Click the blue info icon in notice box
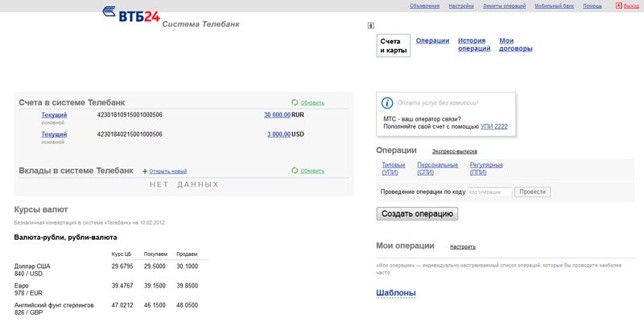 pyautogui.click(x=387, y=103)
